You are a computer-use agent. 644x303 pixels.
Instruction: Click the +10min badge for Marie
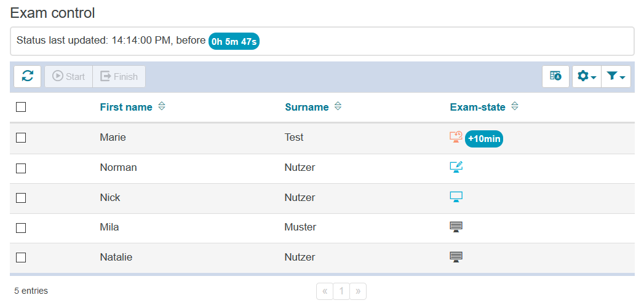pos(484,139)
